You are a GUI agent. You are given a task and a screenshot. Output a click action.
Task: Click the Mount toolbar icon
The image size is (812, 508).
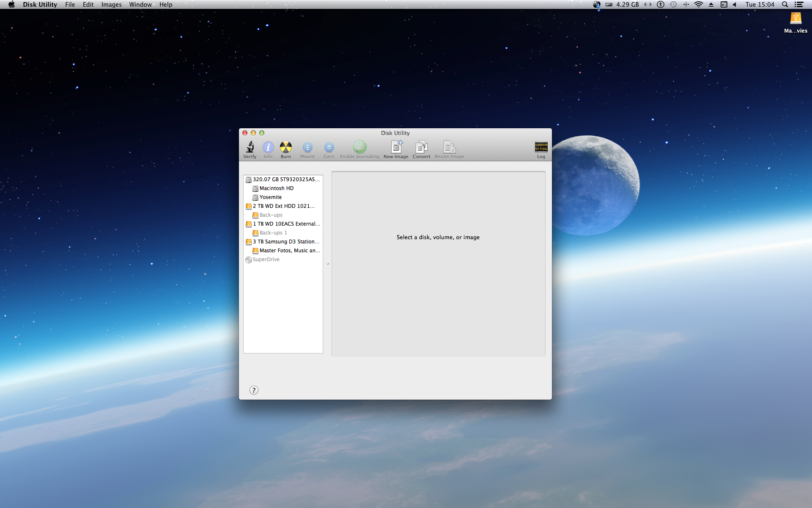point(307,147)
